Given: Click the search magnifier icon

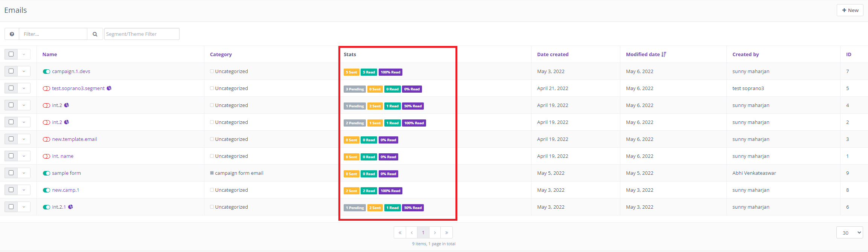Looking at the screenshot, I should click(x=95, y=34).
